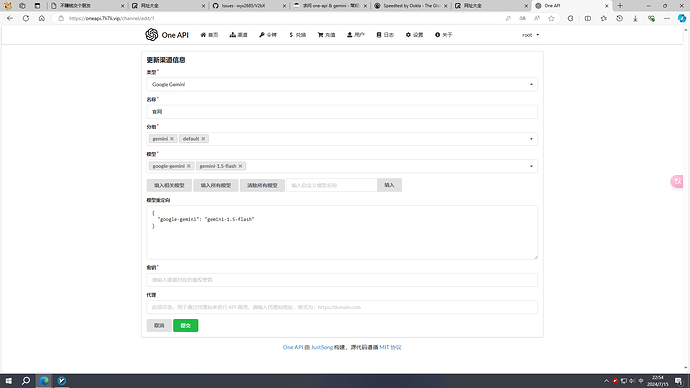
Task: Click the green 提交 submit button
Action: click(186, 326)
